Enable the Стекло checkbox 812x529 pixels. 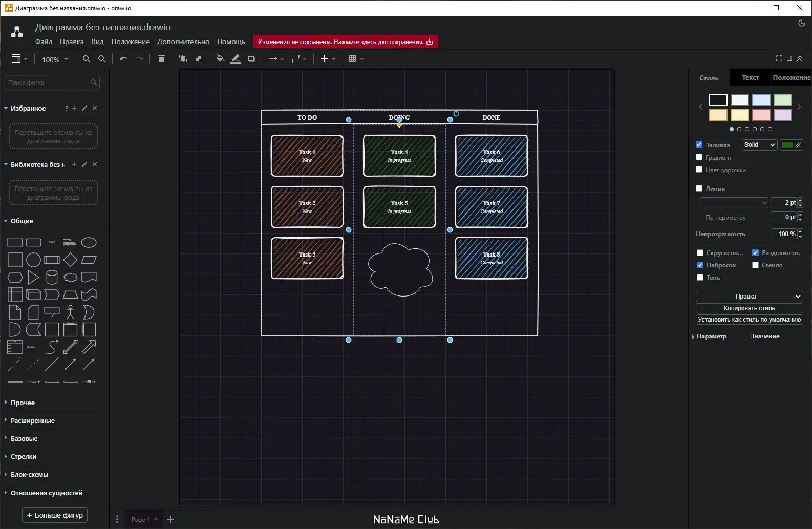pyautogui.click(x=755, y=265)
